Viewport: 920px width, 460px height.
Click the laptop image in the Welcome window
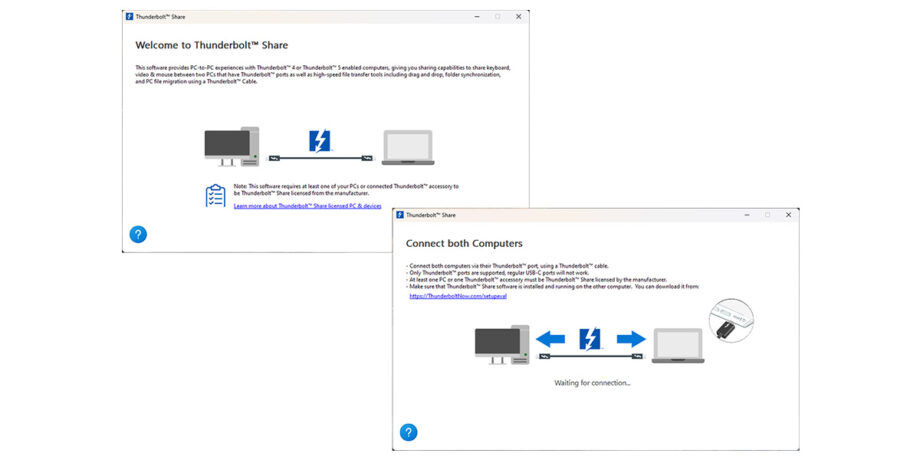tap(407, 148)
